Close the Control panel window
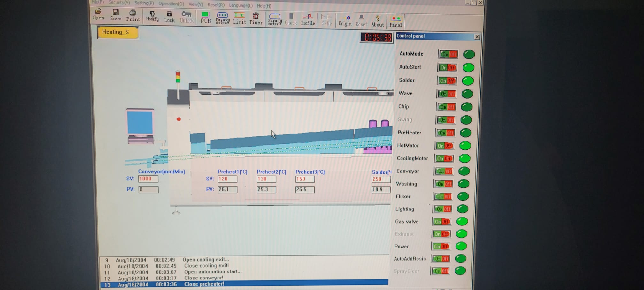Screen dimensions: 644x290 click(477, 37)
